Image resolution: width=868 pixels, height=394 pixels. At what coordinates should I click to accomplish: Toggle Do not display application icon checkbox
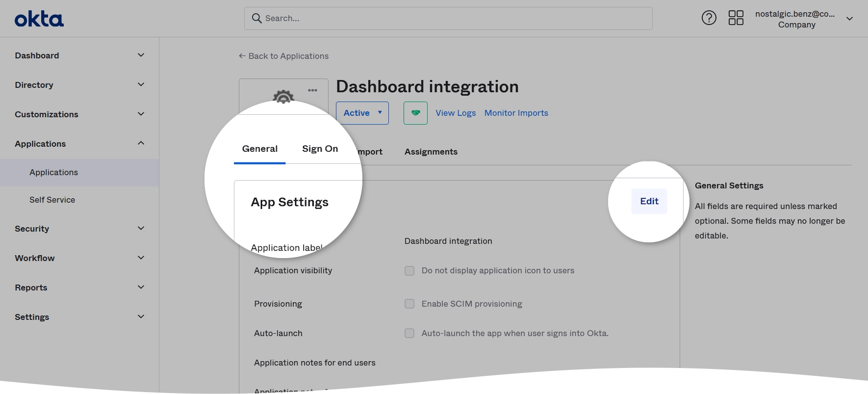[x=409, y=271]
